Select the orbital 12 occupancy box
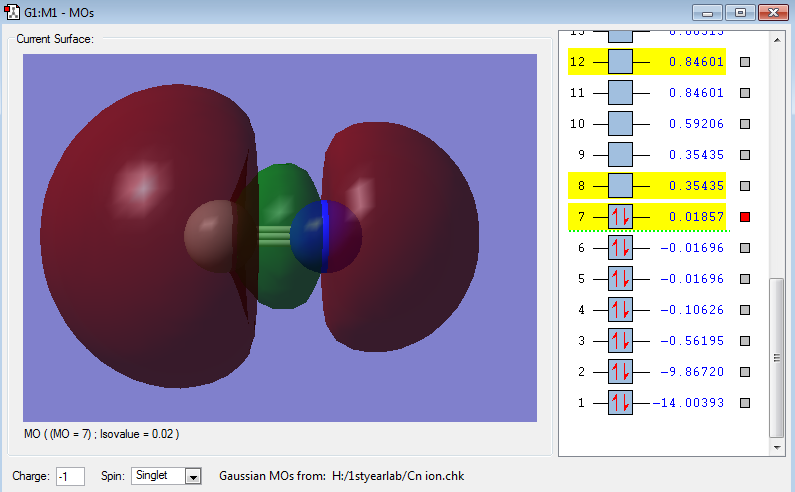This screenshot has height=492, width=795. coord(620,62)
